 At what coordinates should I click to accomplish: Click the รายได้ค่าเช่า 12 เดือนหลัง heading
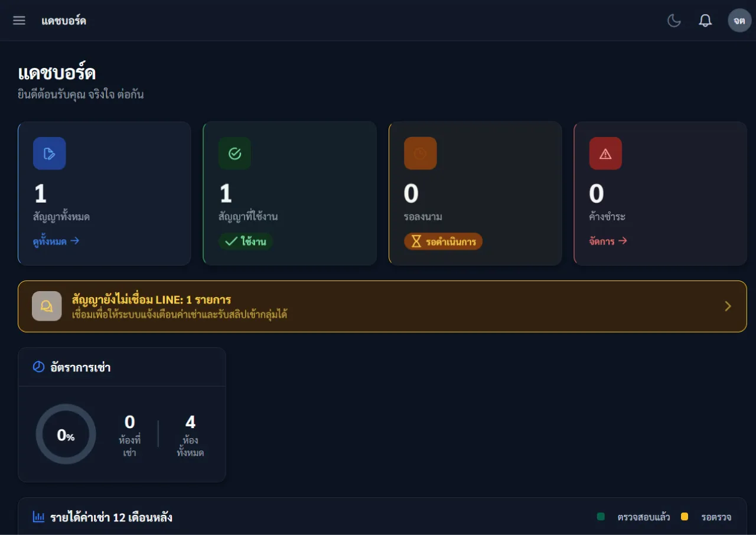pos(111,517)
